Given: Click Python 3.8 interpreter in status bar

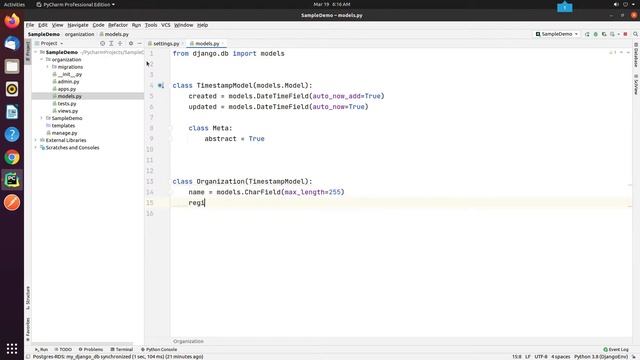Looking at the screenshot, I should (601, 357).
